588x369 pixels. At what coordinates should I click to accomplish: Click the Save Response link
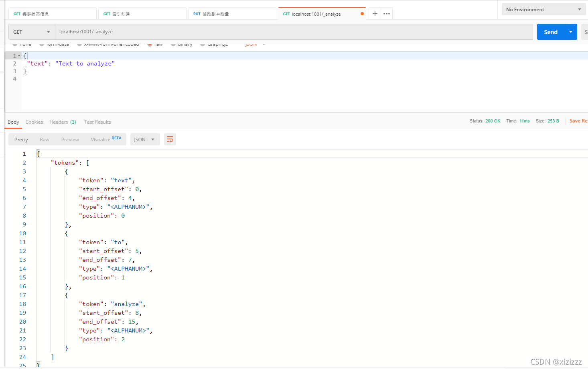click(x=578, y=120)
